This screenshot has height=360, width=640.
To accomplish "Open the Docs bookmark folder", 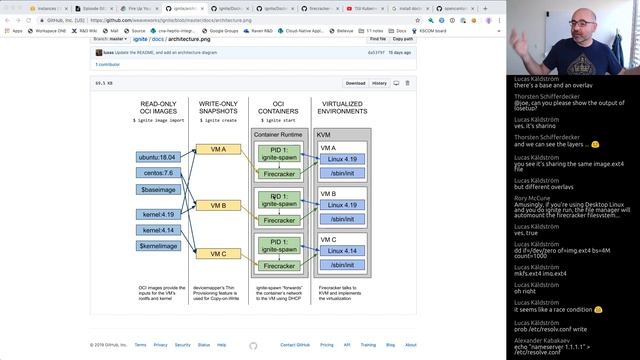I will pos(398,31).
